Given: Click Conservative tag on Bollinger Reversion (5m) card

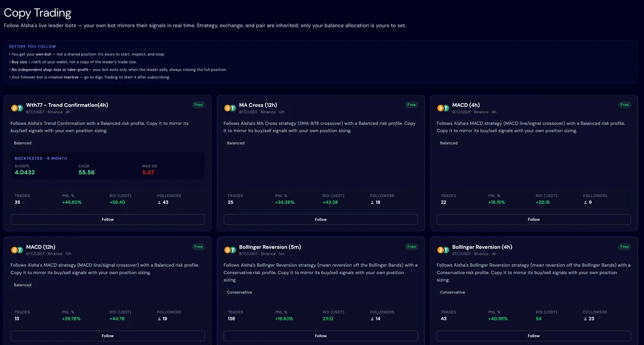Looking at the screenshot, I should click(239, 292).
